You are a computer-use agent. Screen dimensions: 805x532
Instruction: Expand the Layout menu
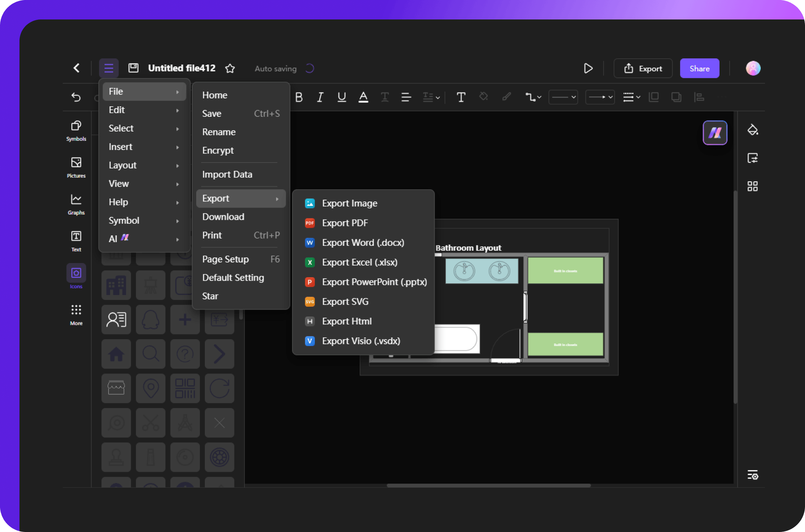[144, 165]
